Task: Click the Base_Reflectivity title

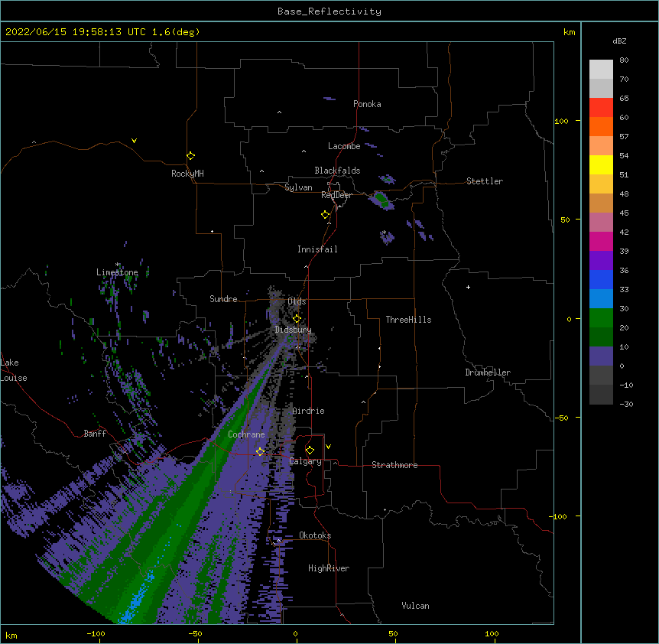Action: coord(329,11)
